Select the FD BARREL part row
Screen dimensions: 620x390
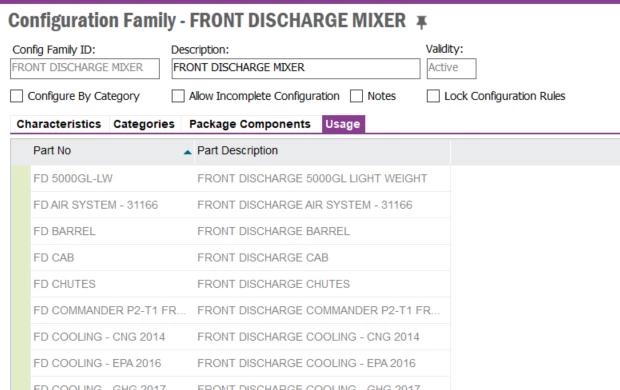tap(231, 231)
